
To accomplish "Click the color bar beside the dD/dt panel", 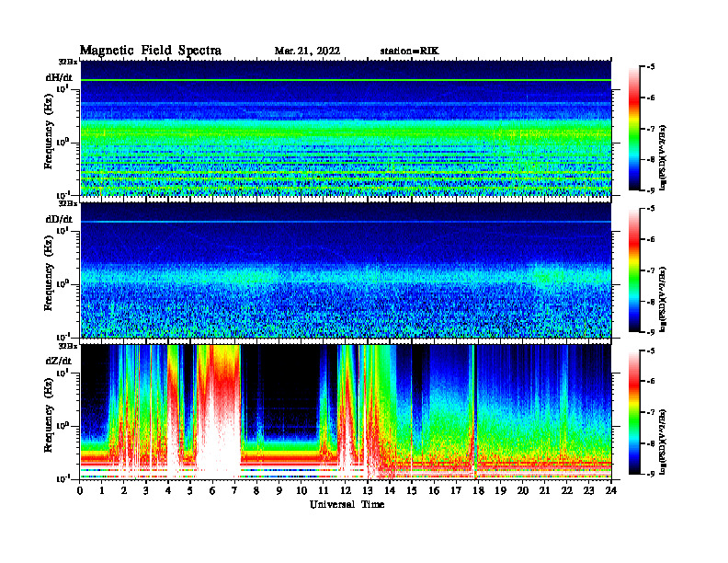I will coord(633,270).
